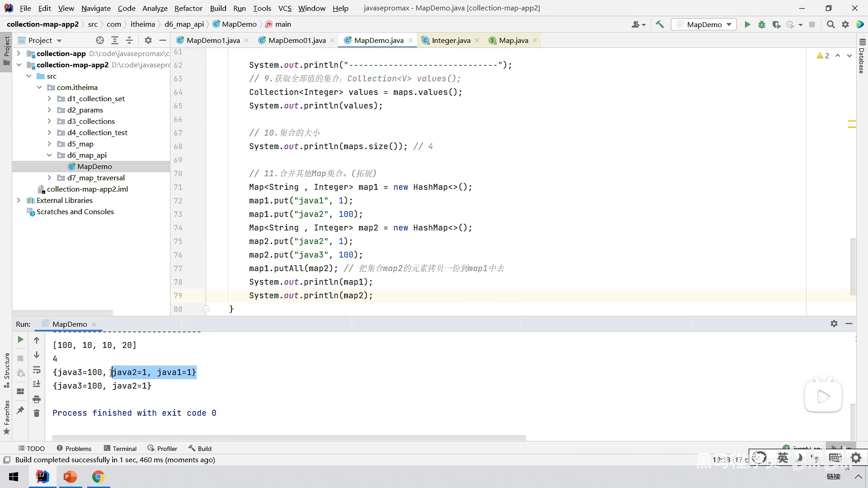Clear console output with trash icon
Image resolution: width=868 pixels, height=488 pixels.
coord(37,413)
